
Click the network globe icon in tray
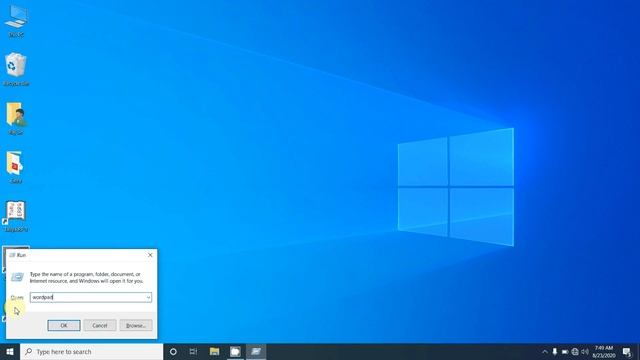pyautogui.click(x=575, y=351)
